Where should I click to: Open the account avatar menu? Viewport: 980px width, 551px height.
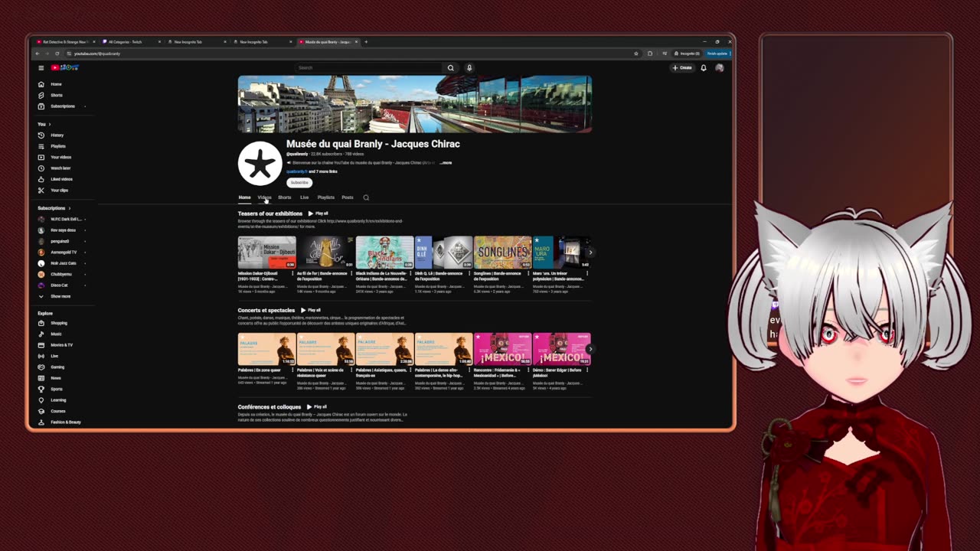pyautogui.click(x=719, y=67)
